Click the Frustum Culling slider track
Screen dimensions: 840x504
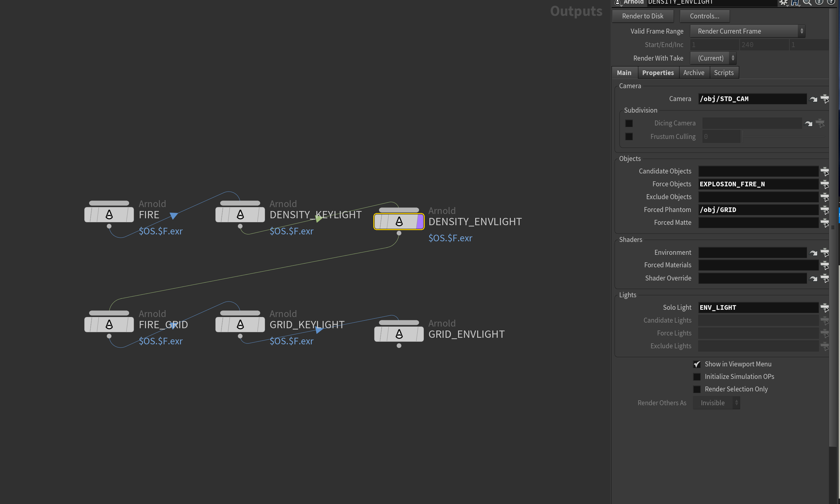coord(784,137)
